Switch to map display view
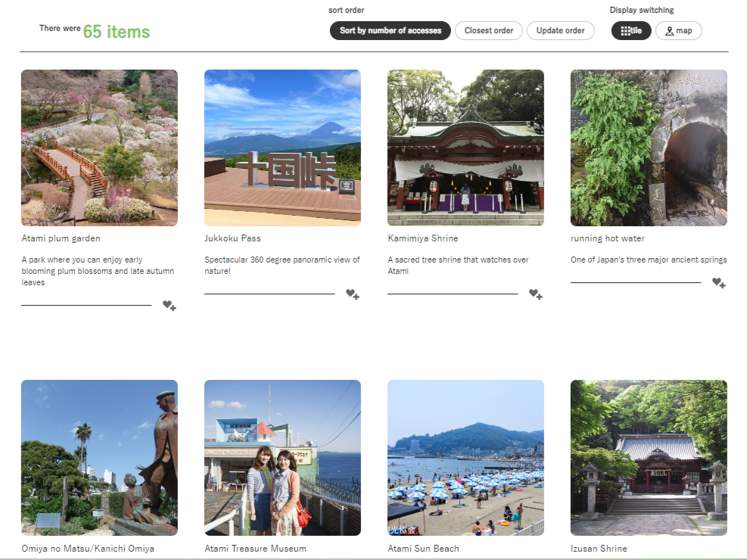Screen dimensions: 747x560 (678, 31)
